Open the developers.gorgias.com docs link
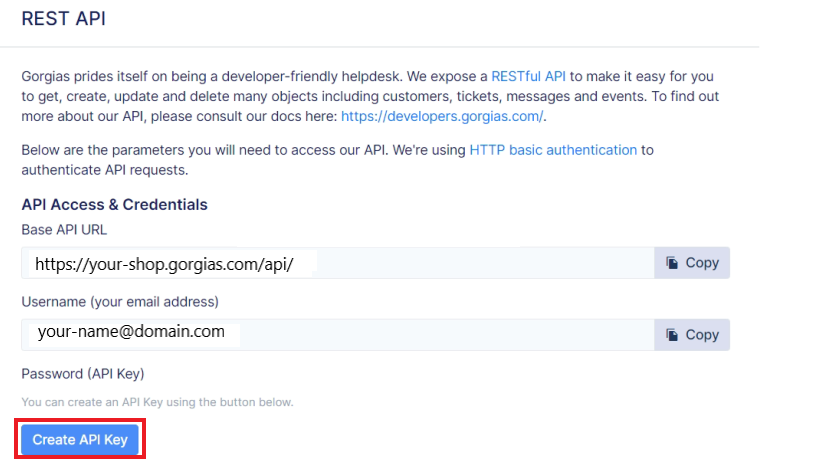Screen dimensions: 820x462 [x=443, y=116]
